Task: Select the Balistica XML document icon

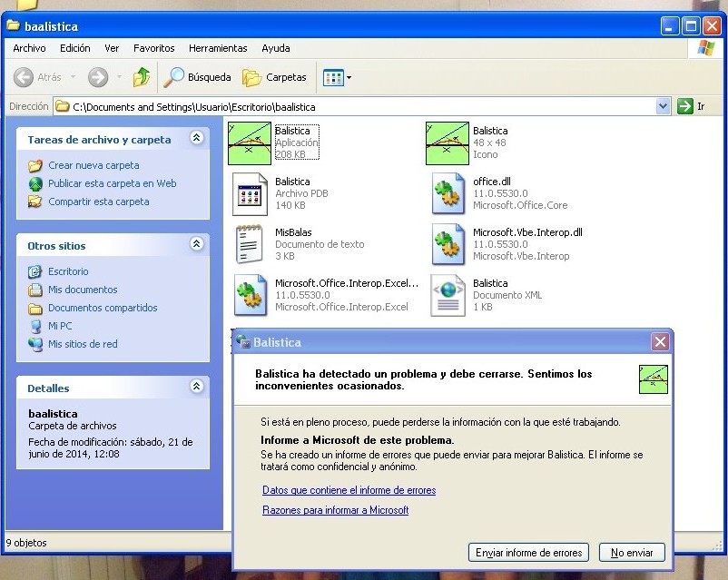Action: pyautogui.click(x=448, y=295)
